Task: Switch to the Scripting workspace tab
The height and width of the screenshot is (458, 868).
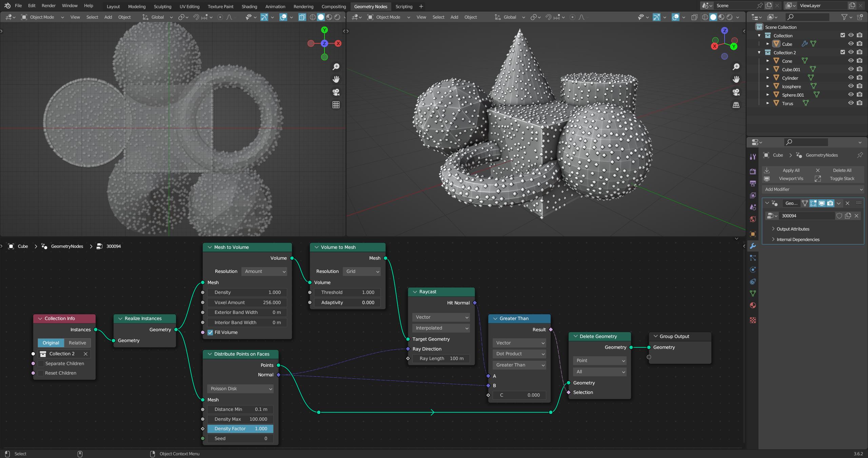Action: pos(404,6)
